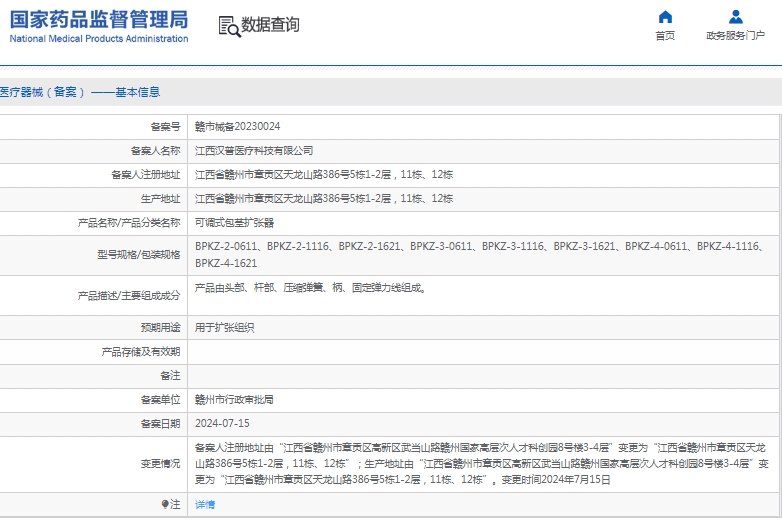Click the 数据查询 search document icon

click(x=229, y=26)
